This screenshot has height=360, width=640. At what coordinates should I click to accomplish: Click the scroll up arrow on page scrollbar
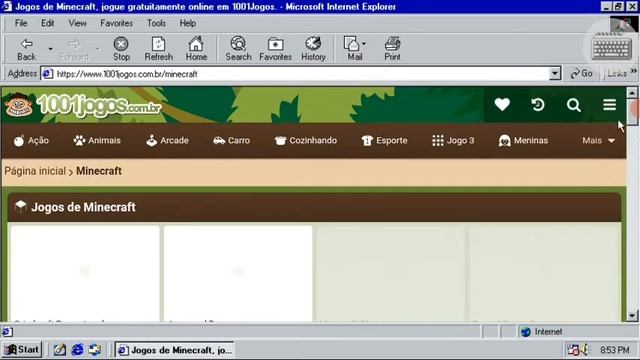(x=632, y=93)
